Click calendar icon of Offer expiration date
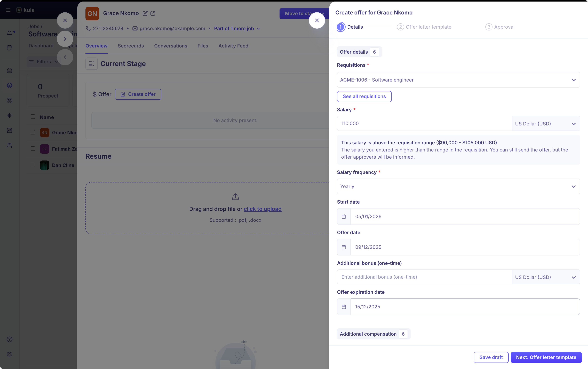 pyautogui.click(x=344, y=307)
